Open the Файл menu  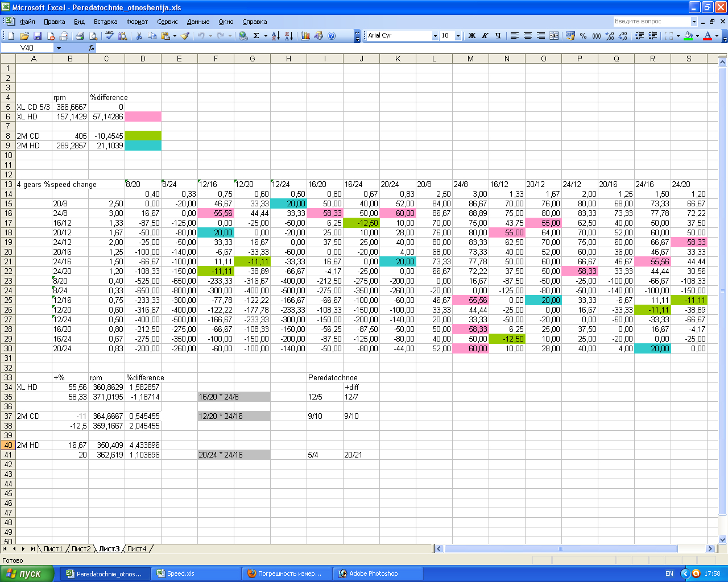click(27, 22)
